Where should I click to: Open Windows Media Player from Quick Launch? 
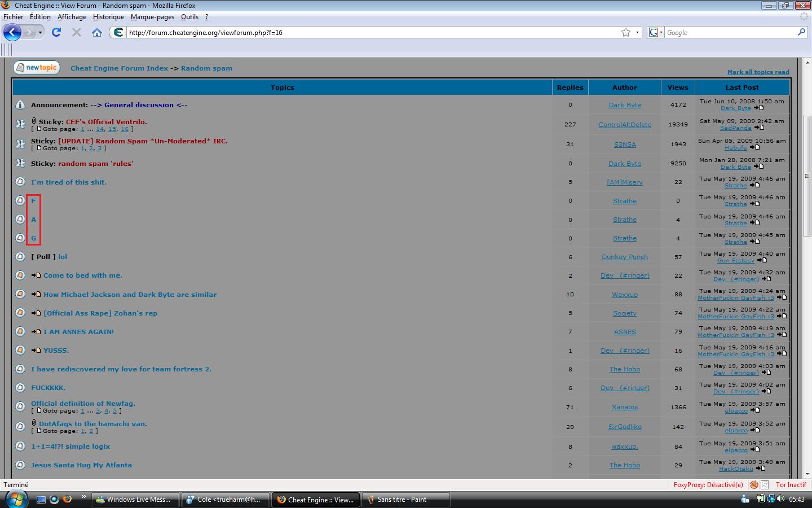[54, 499]
